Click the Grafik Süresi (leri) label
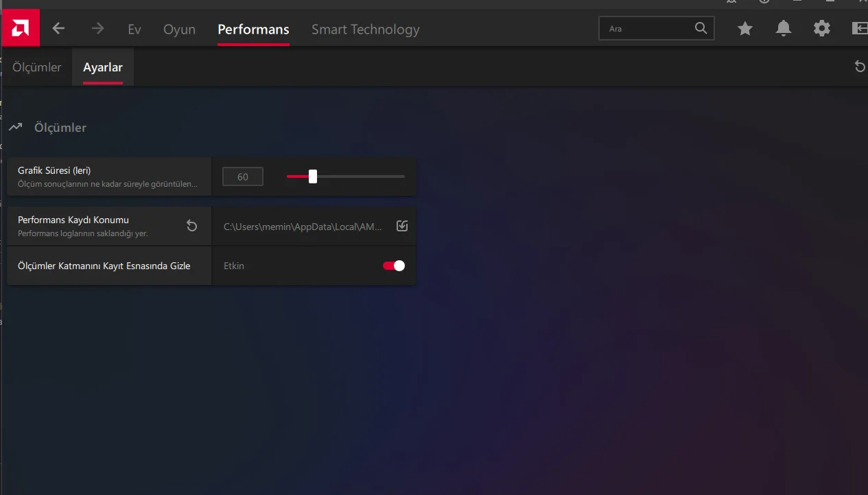 (54, 170)
